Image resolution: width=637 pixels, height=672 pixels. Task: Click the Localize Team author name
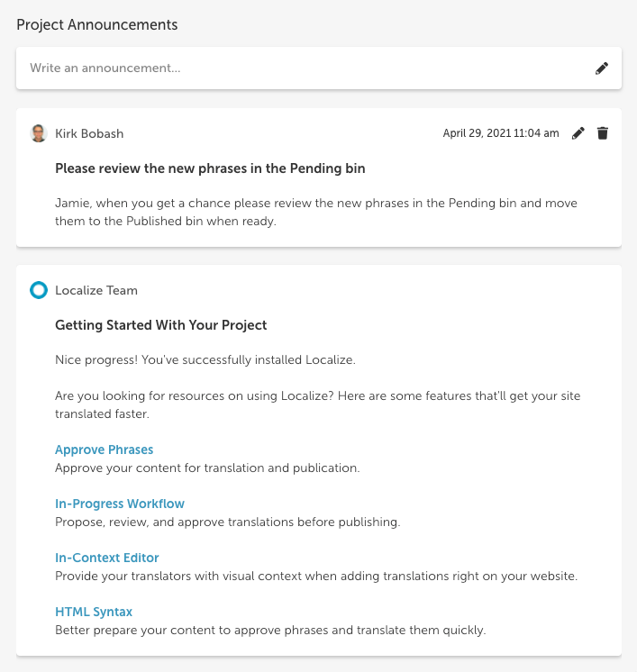(x=96, y=291)
